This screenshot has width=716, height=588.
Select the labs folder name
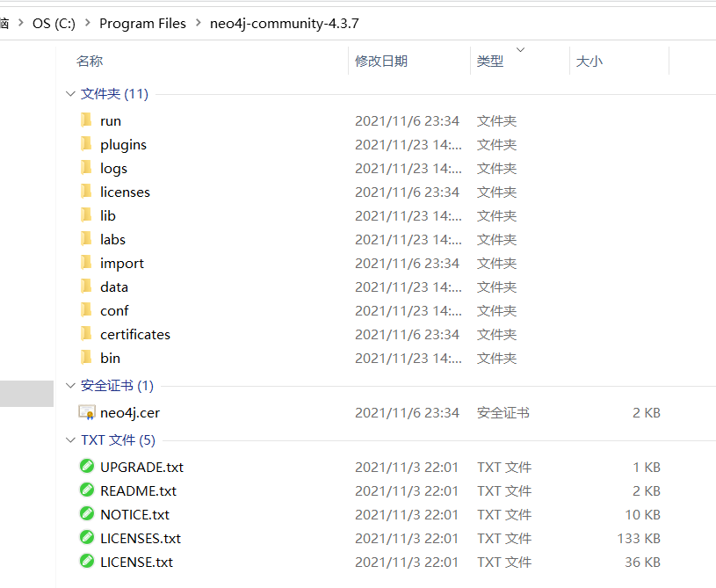(x=112, y=239)
